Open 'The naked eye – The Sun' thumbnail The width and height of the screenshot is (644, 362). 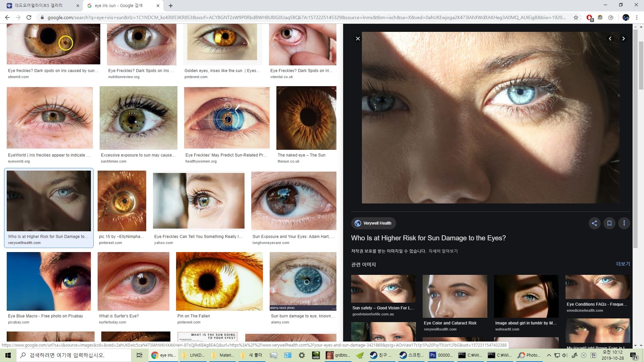[x=306, y=118]
